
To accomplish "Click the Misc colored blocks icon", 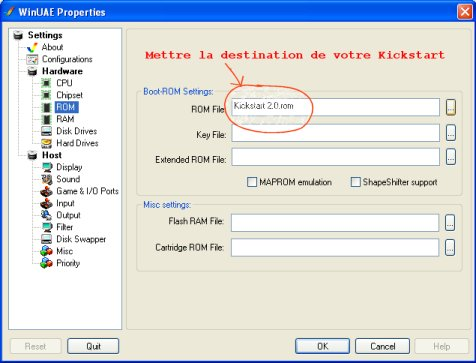I will 46,251.
